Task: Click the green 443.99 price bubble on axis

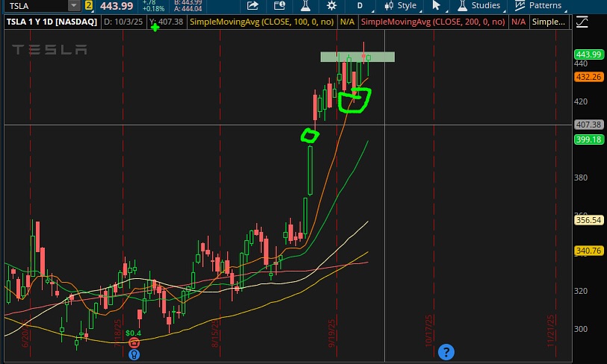Action: tap(588, 54)
